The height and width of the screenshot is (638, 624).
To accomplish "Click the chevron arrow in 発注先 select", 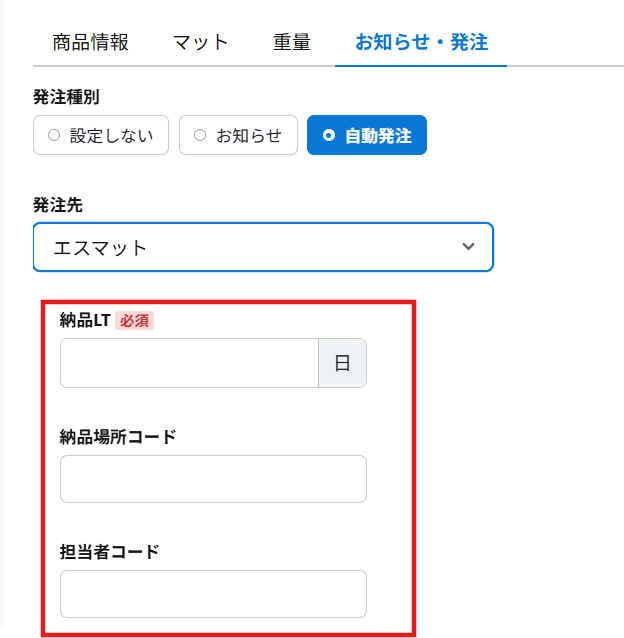I will [468, 247].
